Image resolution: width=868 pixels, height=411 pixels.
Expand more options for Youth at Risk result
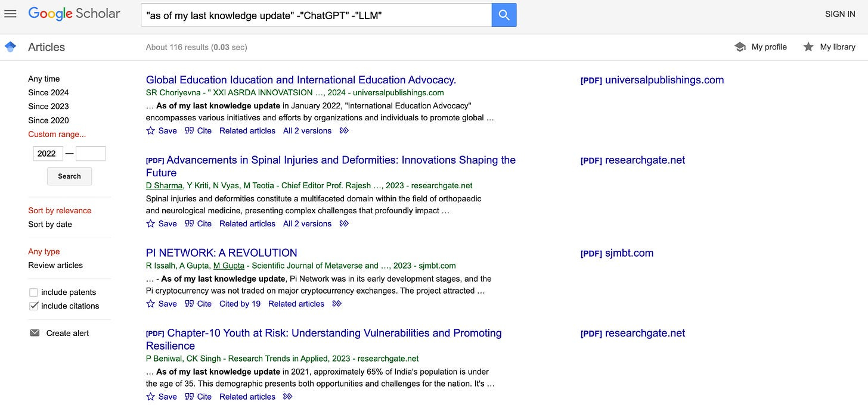(x=288, y=397)
